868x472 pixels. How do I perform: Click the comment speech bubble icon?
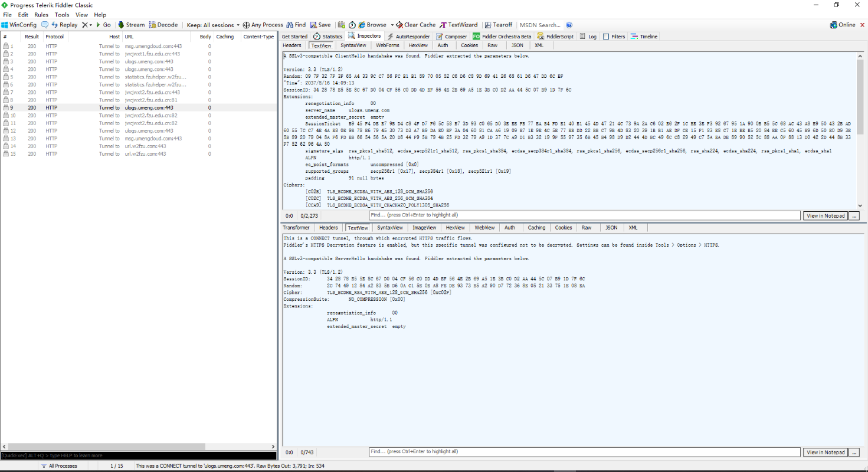[44, 25]
